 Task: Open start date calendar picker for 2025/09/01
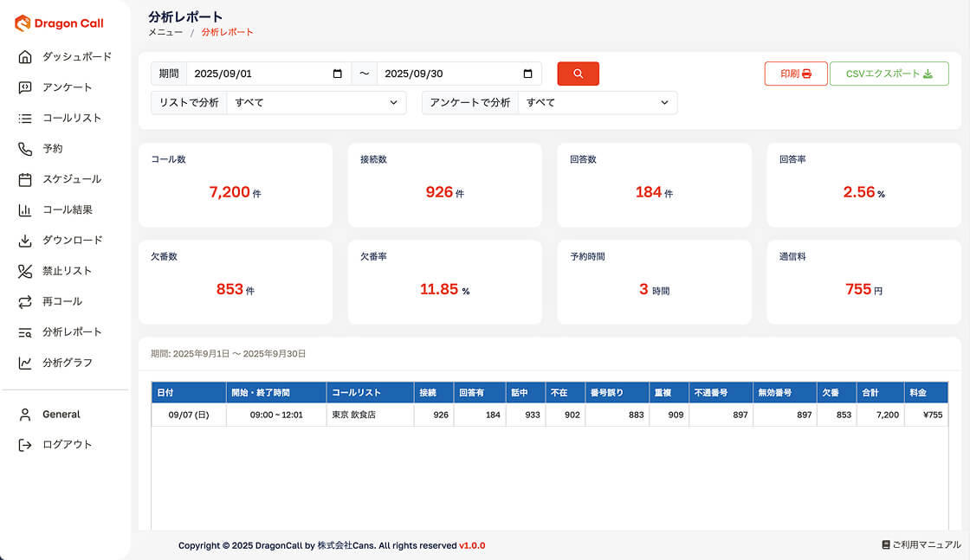[338, 74]
